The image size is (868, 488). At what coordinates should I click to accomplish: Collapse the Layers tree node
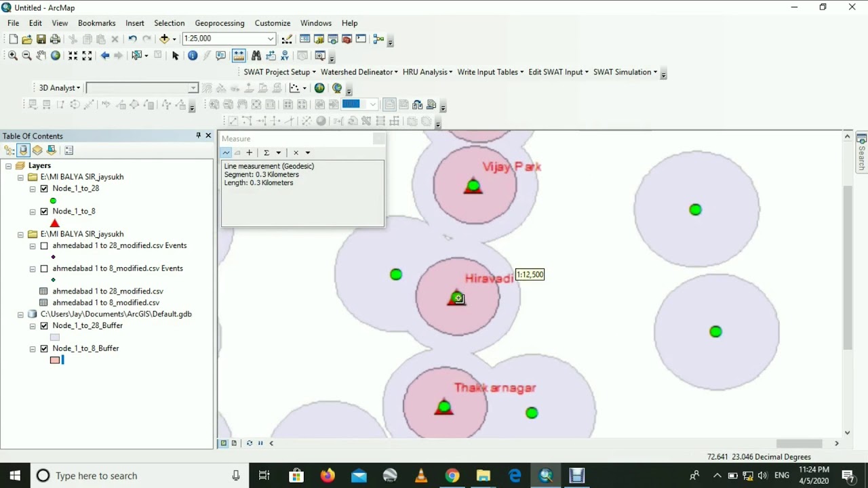click(9, 166)
